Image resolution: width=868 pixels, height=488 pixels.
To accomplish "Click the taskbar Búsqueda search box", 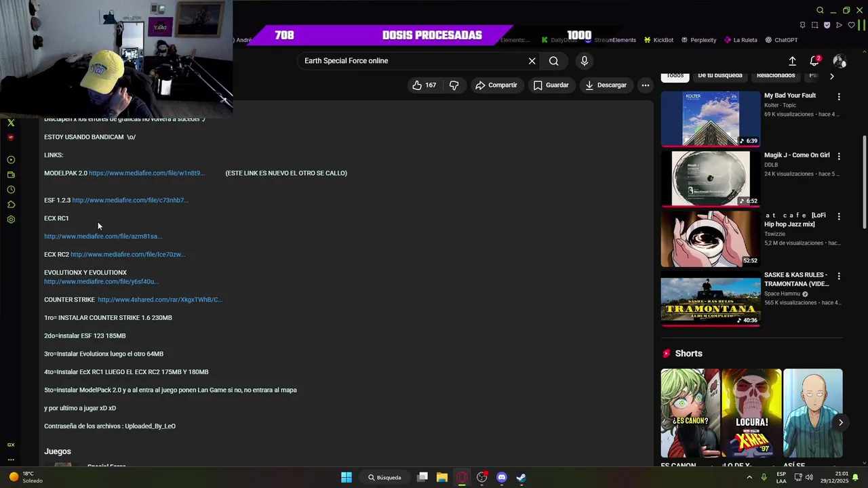I will 385,477.
